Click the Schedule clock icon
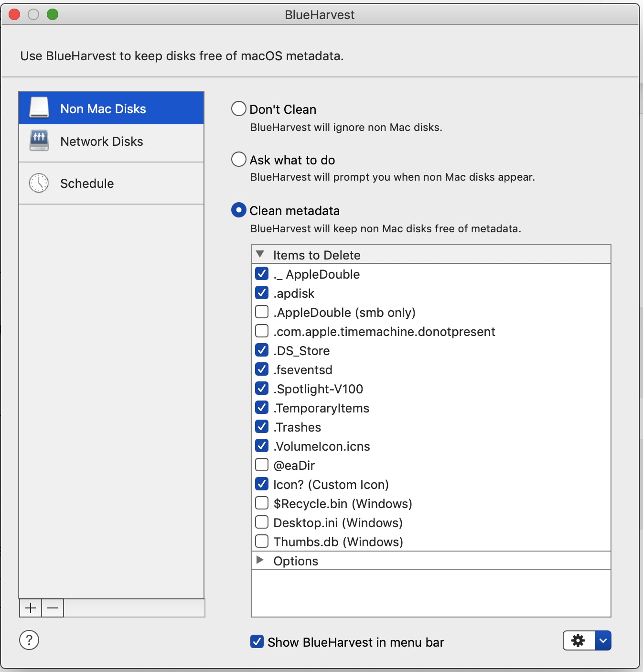 [x=39, y=183]
